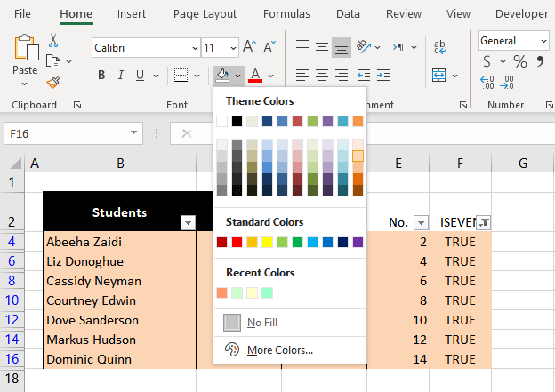555x392 pixels.
Task: Toggle Bottom Align button
Action: pos(342,47)
